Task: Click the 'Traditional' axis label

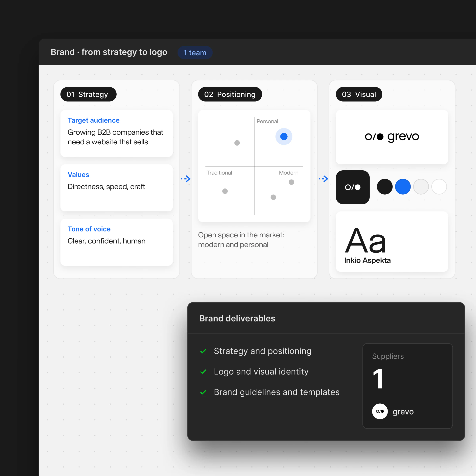Action: pyautogui.click(x=219, y=173)
